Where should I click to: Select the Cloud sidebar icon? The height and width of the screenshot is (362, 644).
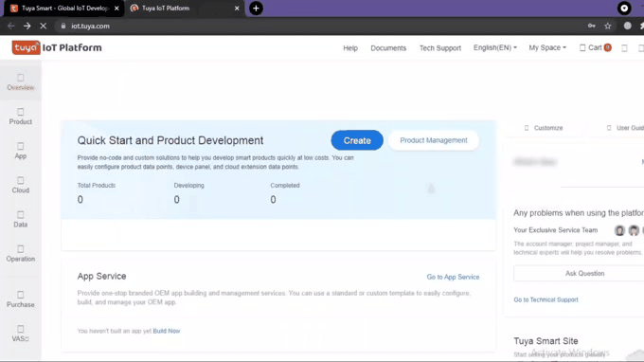pos(21,185)
